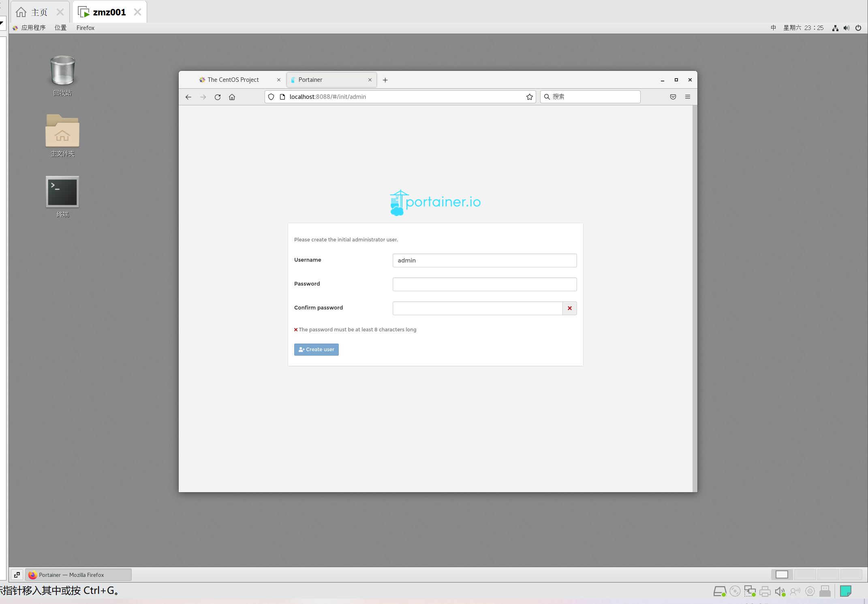The image size is (868, 604).
Task: Open tracking protection shield icon
Action: point(271,97)
